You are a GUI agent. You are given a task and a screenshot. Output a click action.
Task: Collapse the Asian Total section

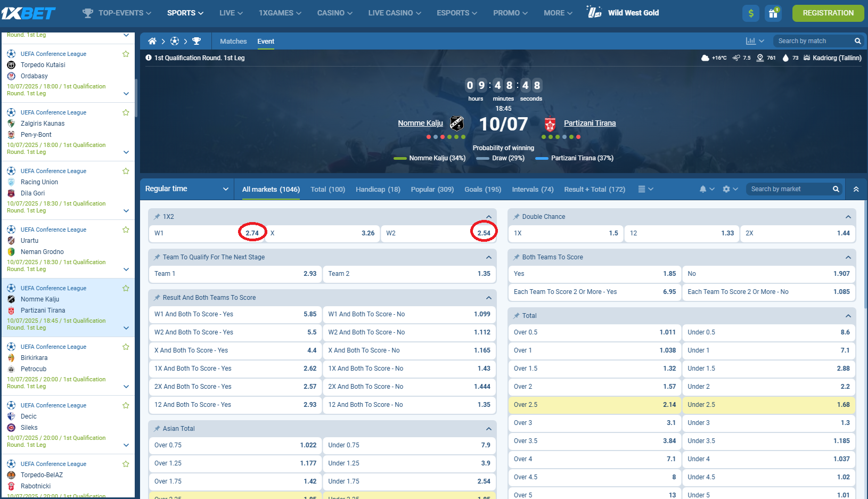[x=488, y=429]
